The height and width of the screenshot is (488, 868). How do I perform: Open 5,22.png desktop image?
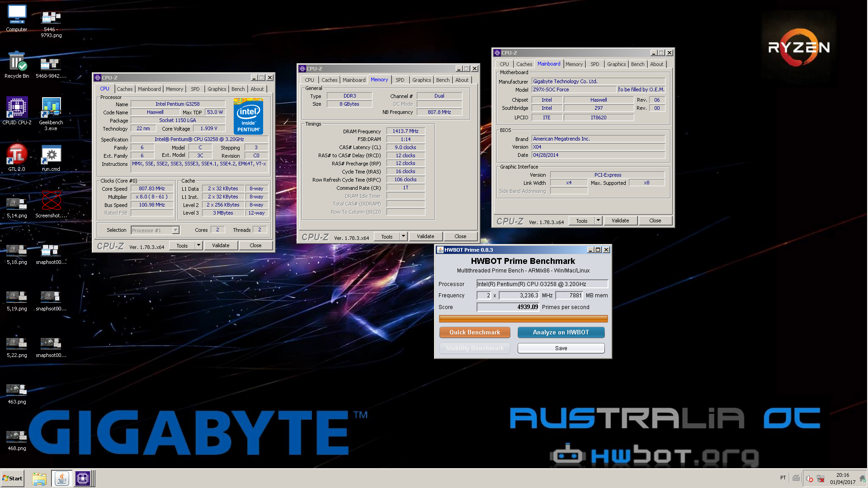click(x=17, y=347)
